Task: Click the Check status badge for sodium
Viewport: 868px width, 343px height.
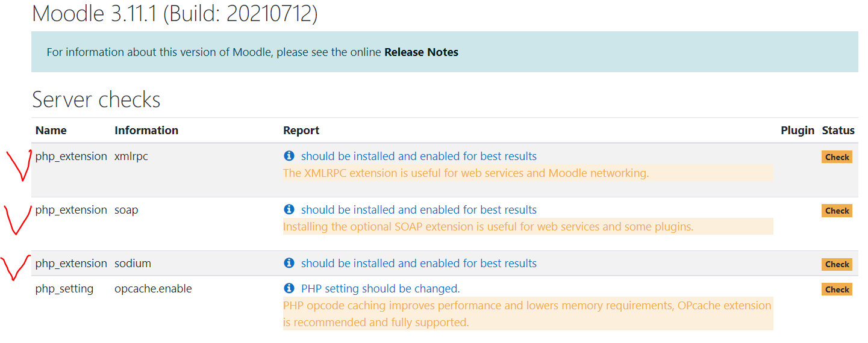Action: (x=837, y=264)
